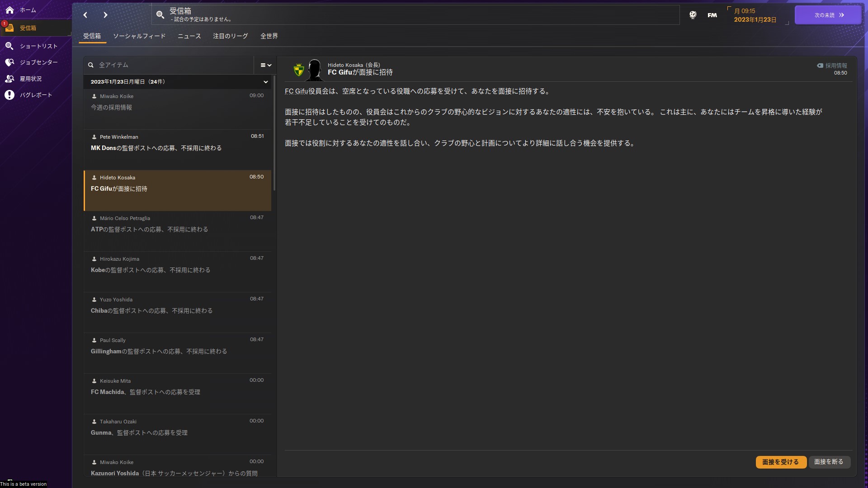Click the inbox list scrollbar

click(274, 136)
